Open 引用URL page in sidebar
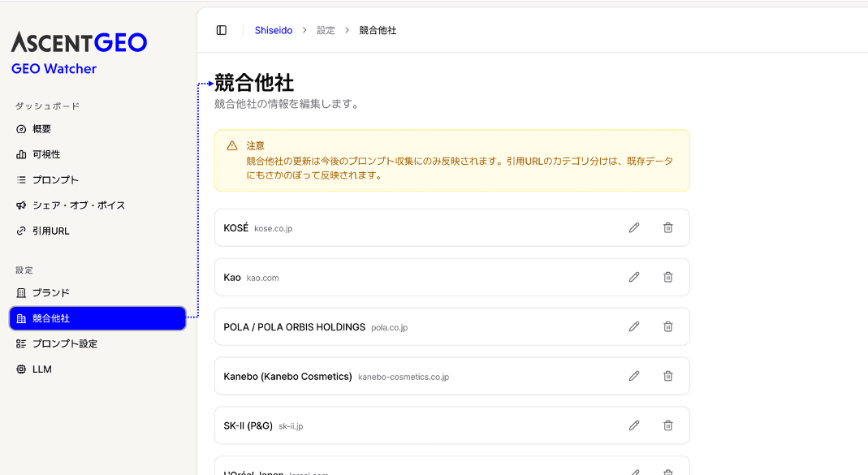This screenshot has width=868, height=475. pyautogui.click(x=97, y=231)
